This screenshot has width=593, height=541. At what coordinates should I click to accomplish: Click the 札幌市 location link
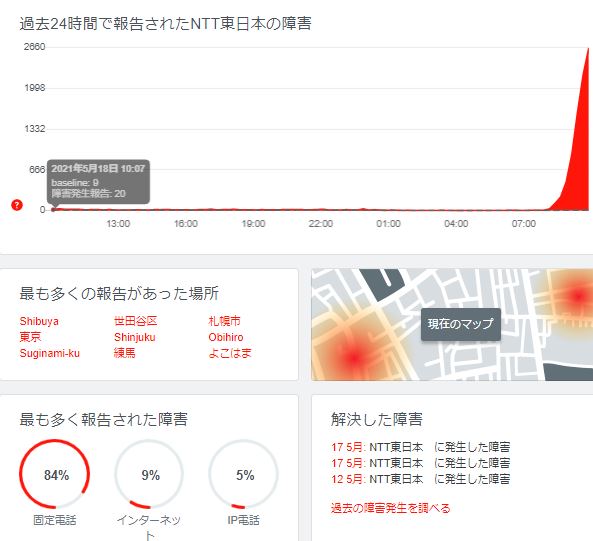point(224,321)
